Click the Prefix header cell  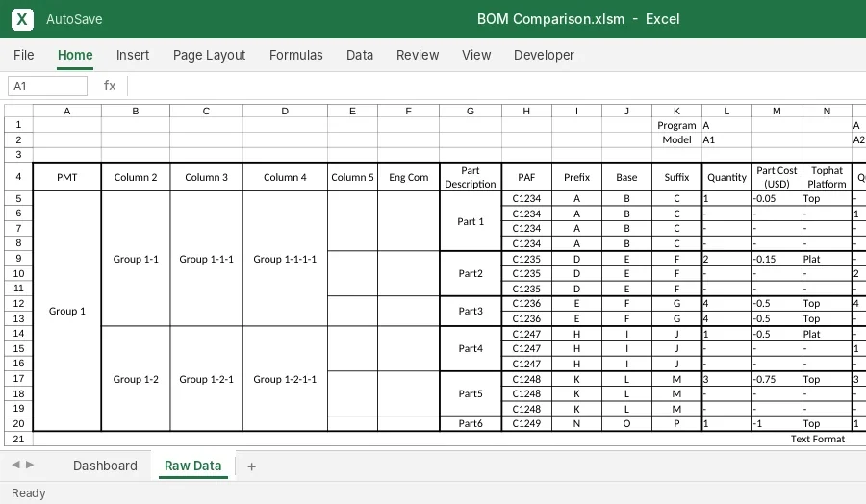(x=576, y=177)
